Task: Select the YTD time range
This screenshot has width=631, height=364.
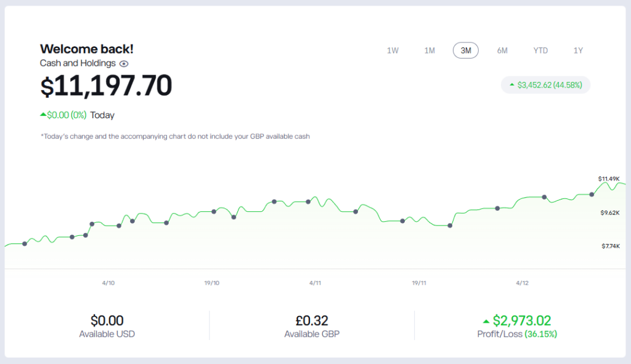Action: tap(540, 51)
